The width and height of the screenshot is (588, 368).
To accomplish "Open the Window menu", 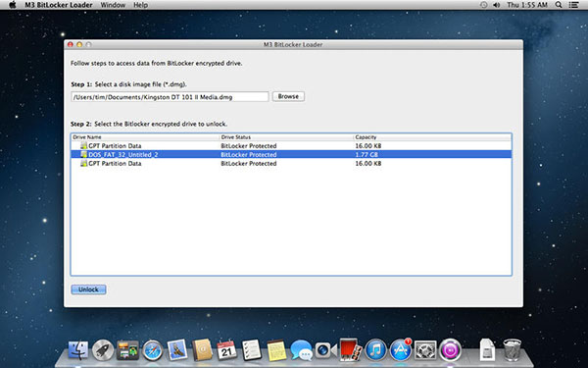I will pyautogui.click(x=113, y=5).
